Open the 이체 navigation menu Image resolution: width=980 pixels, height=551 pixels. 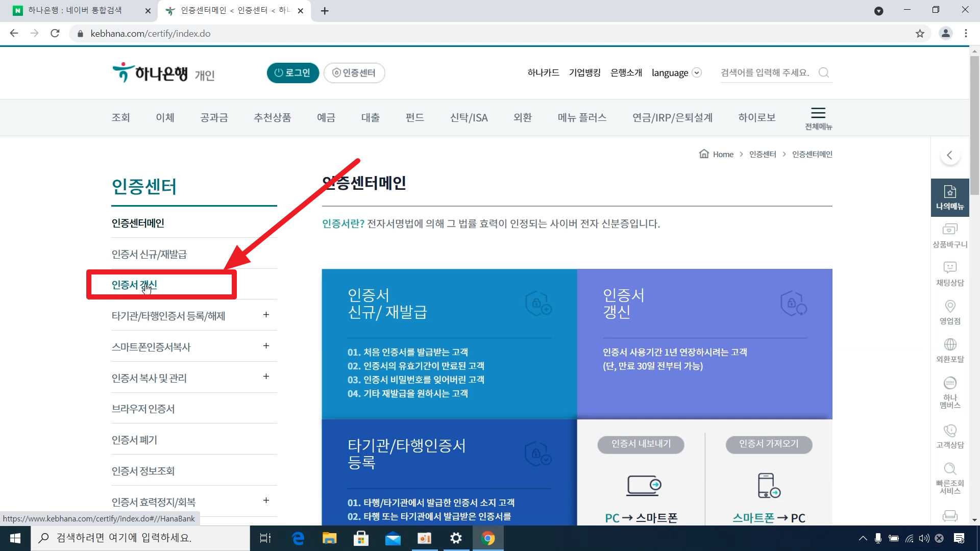click(165, 117)
